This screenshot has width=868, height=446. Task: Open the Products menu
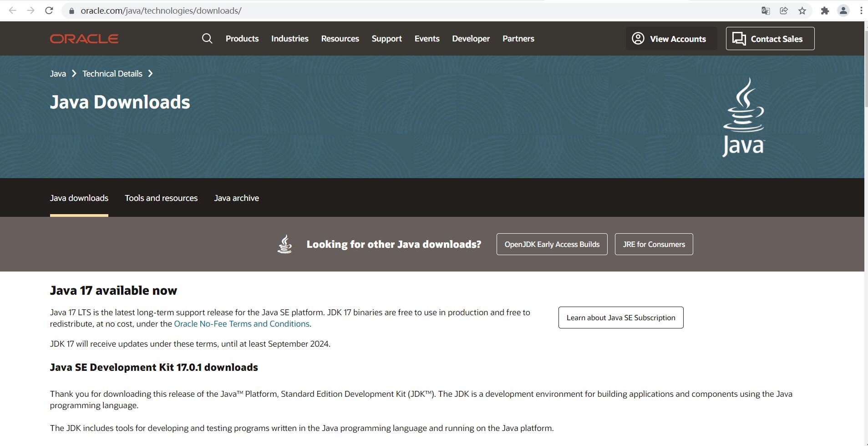click(x=242, y=39)
